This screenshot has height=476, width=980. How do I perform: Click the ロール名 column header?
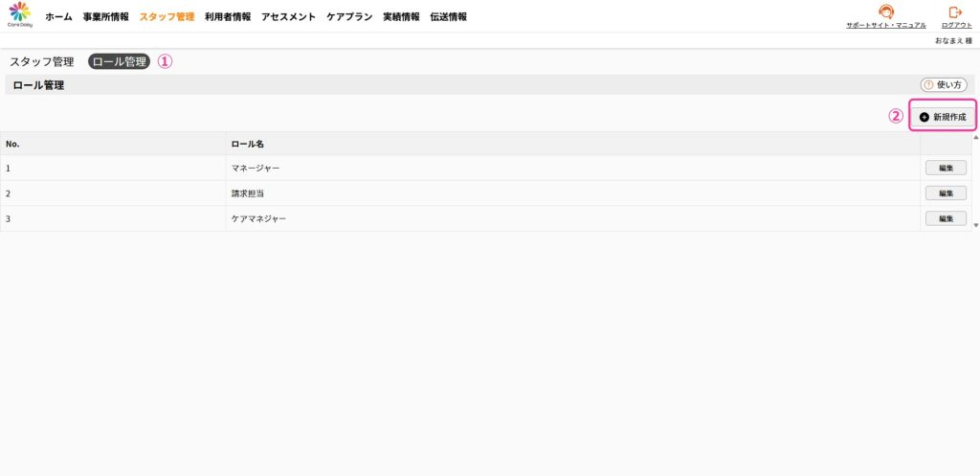248,144
